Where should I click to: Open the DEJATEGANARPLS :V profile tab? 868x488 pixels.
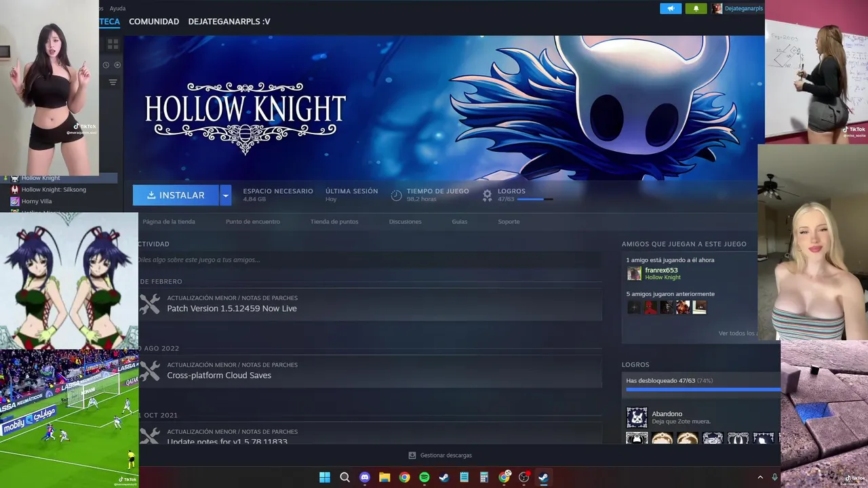point(229,22)
